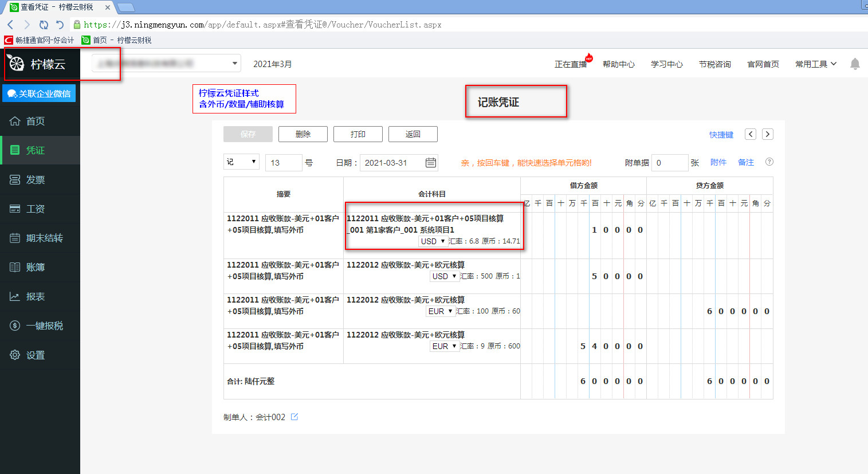The width and height of the screenshot is (868, 474).
Task: Open the calendar date picker icon
Action: pyautogui.click(x=431, y=163)
